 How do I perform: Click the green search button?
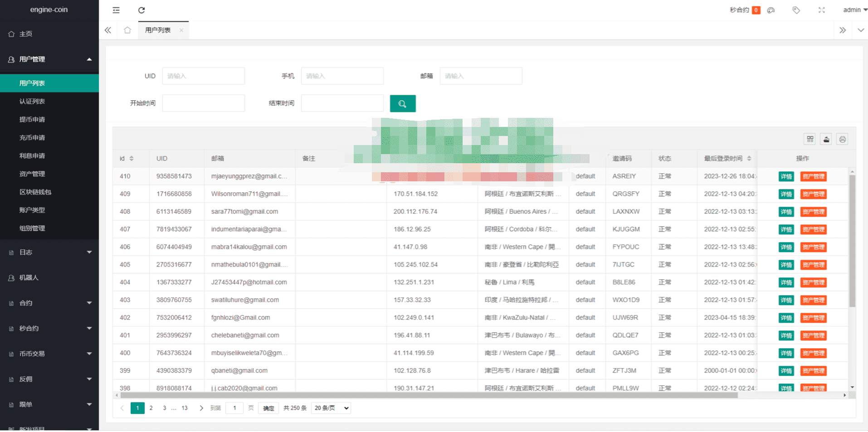(x=402, y=103)
